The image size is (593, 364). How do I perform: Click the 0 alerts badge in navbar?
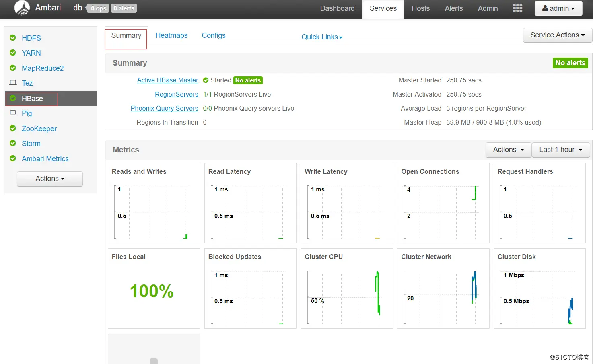click(x=124, y=8)
